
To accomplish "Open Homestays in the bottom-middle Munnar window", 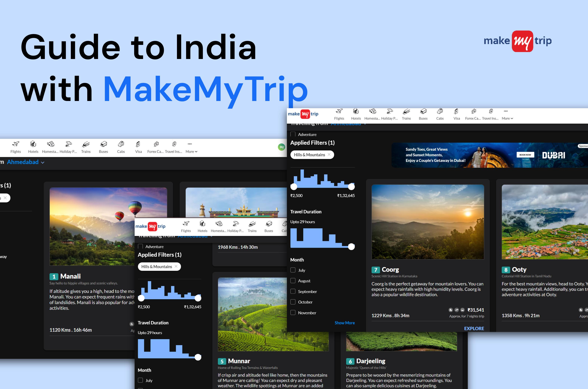I will 218,227.
